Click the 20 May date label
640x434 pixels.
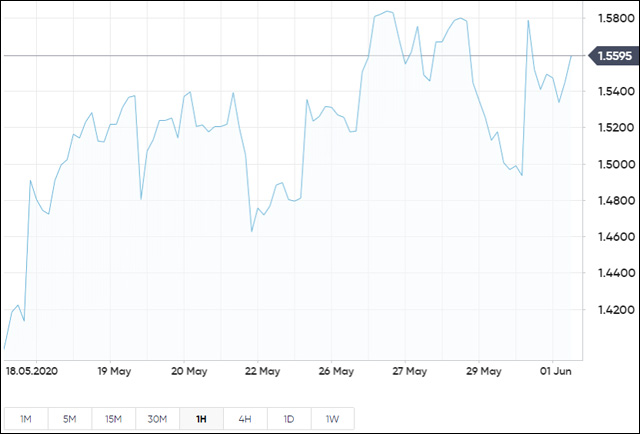point(188,371)
